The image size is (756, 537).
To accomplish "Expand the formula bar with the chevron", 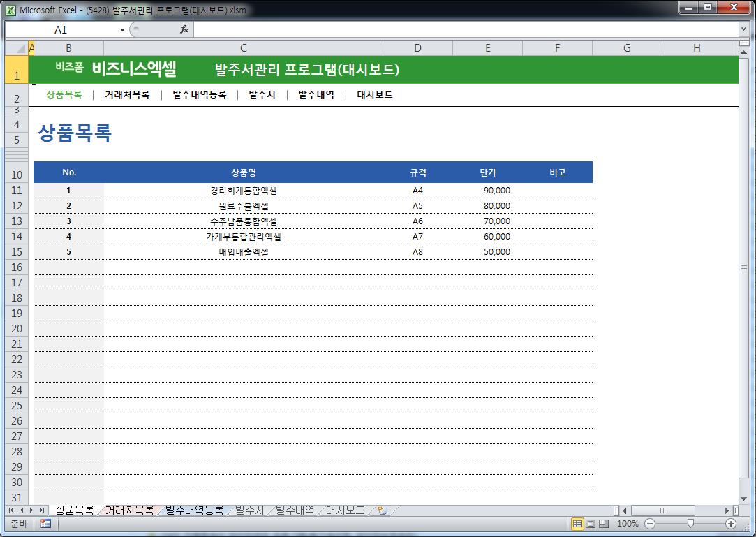I will coord(743,29).
